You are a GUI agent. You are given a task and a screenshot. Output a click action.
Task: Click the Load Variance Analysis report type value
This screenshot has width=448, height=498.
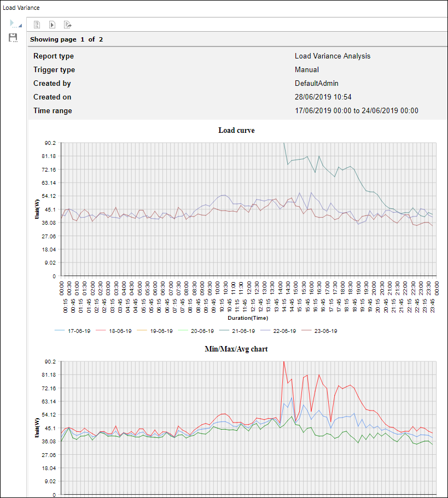pos(332,56)
